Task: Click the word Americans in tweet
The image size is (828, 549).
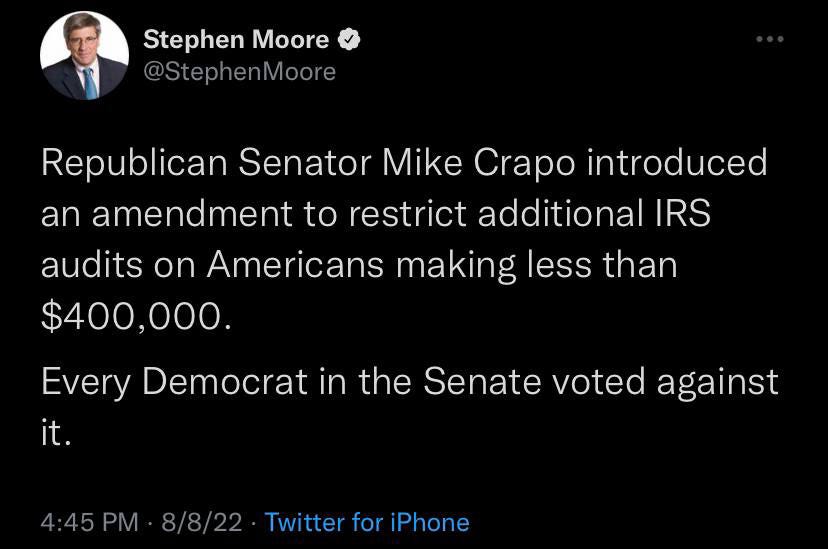Action: [x=295, y=264]
